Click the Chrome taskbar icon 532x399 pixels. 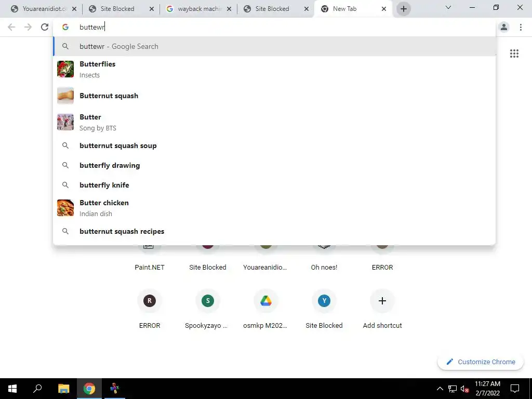89,389
